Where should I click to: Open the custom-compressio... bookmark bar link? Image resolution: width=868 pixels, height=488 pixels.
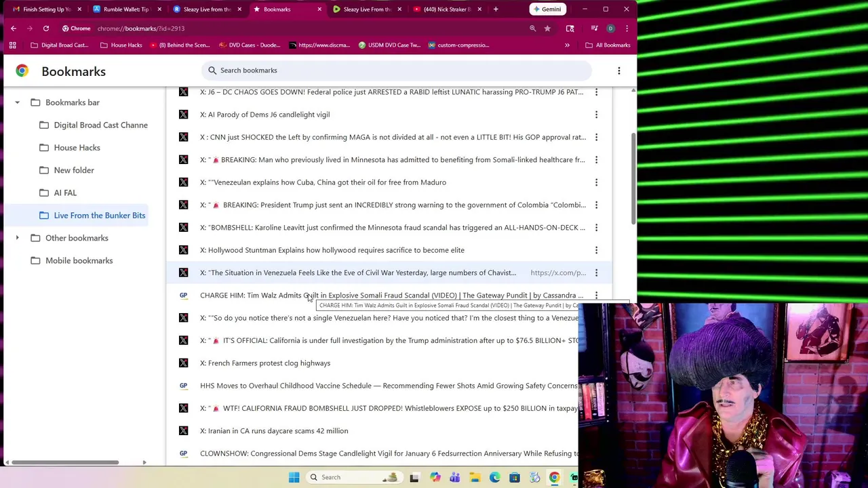[x=458, y=45]
